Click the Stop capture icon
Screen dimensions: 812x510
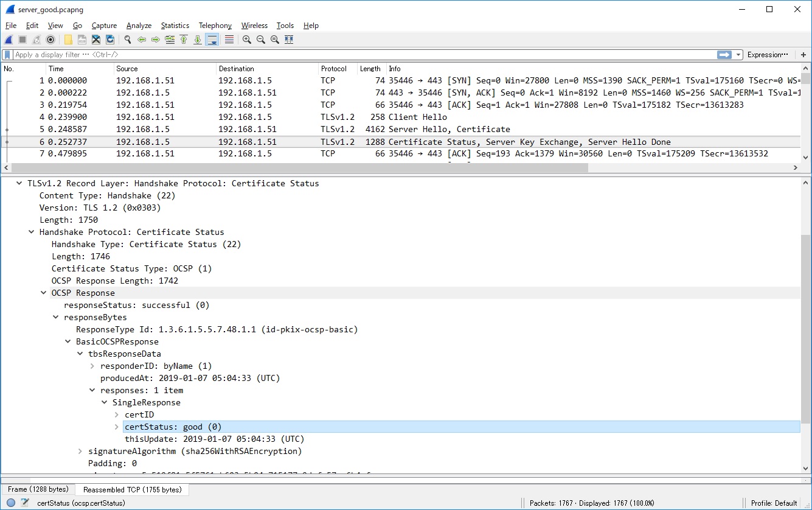click(21, 39)
